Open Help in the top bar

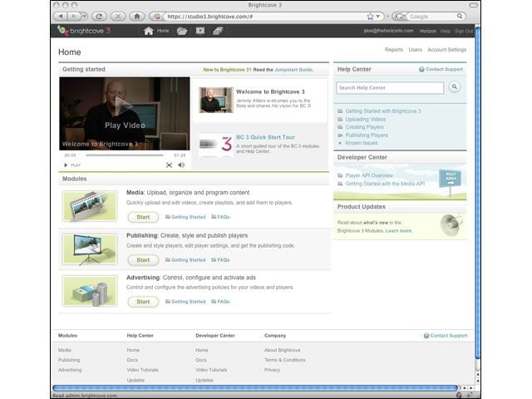pos(446,31)
